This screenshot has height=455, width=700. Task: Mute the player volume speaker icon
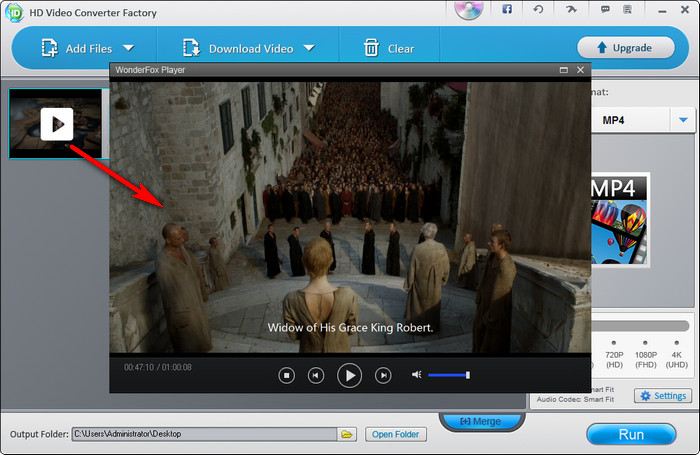pos(416,375)
